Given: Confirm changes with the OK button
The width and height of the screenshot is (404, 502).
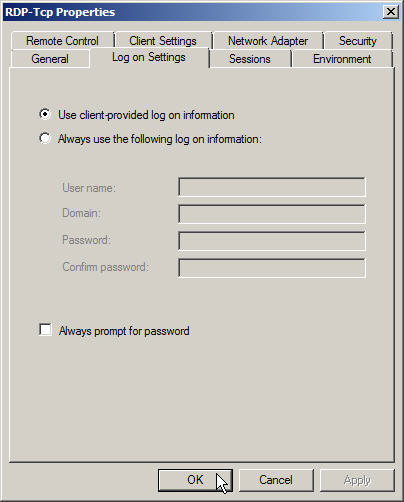Looking at the screenshot, I should [x=195, y=480].
